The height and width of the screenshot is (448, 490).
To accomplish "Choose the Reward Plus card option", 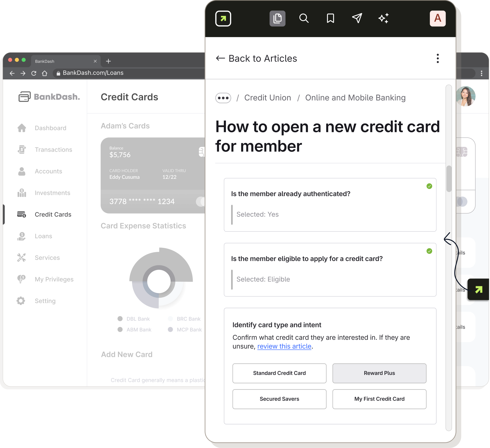I will pyautogui.click(x=379, y=373).
